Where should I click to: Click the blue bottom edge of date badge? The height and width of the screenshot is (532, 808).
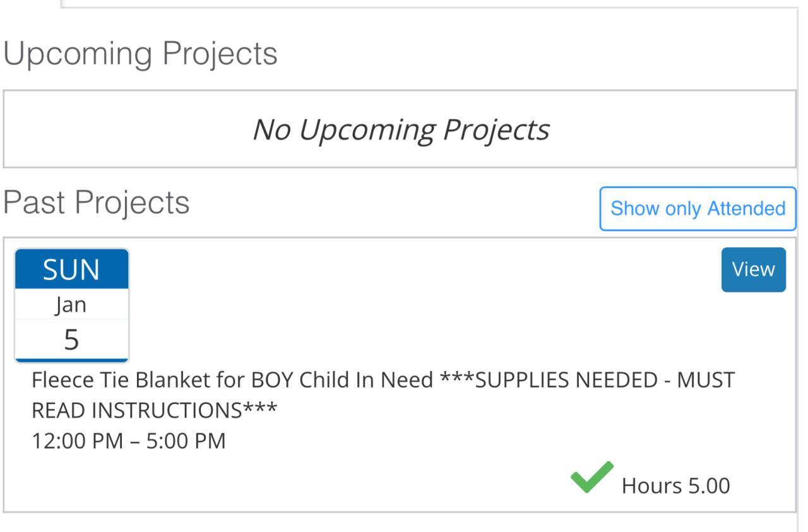coord(71,360)
